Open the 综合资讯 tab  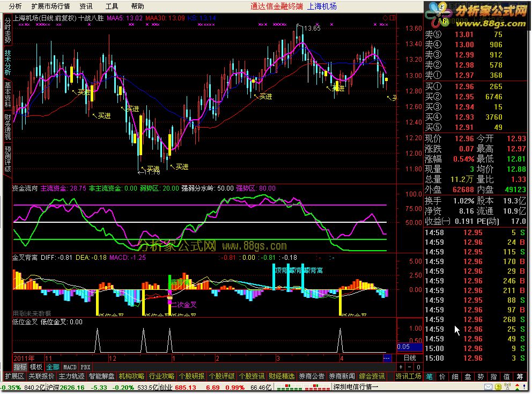372,376
